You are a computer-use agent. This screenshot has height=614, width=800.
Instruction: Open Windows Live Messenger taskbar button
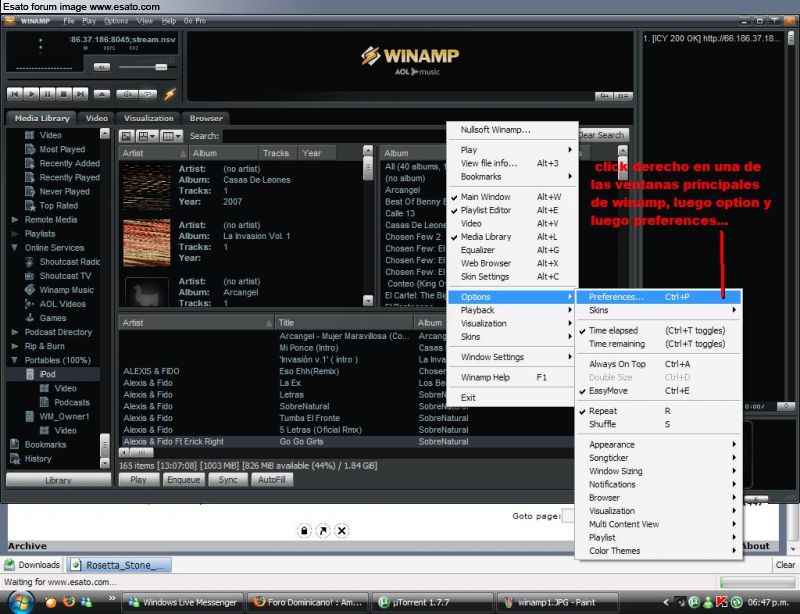(184, 603)
